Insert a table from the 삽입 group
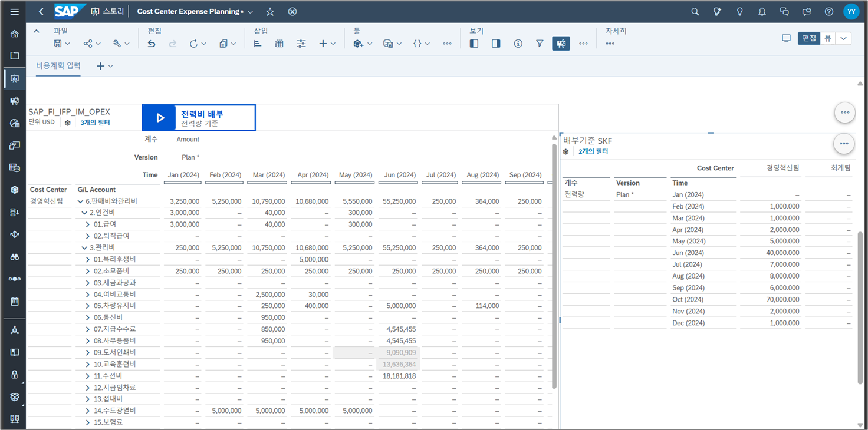The image size is (868, 430). click(x=280, y=44)
